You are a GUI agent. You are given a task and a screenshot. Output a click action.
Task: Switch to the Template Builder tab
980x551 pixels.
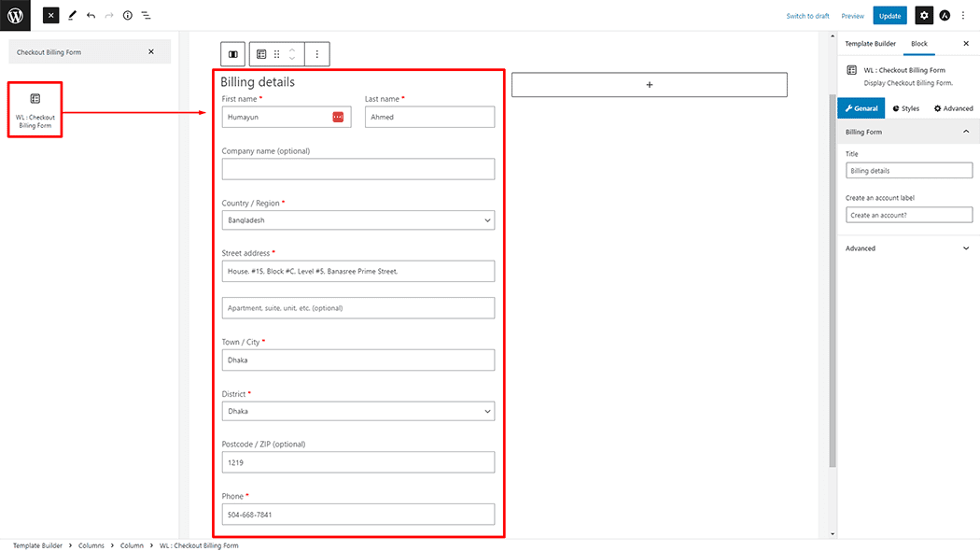tap(870, 44)
